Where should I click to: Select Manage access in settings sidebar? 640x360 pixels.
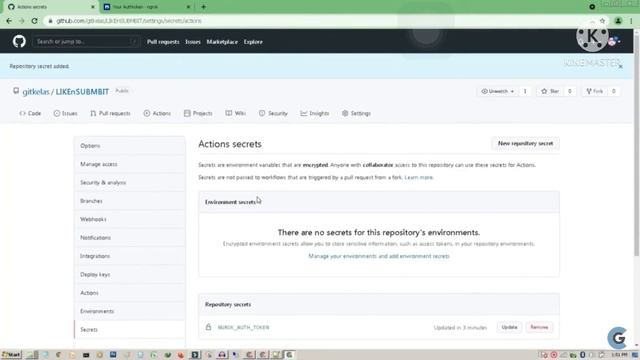tap(130, 164)
